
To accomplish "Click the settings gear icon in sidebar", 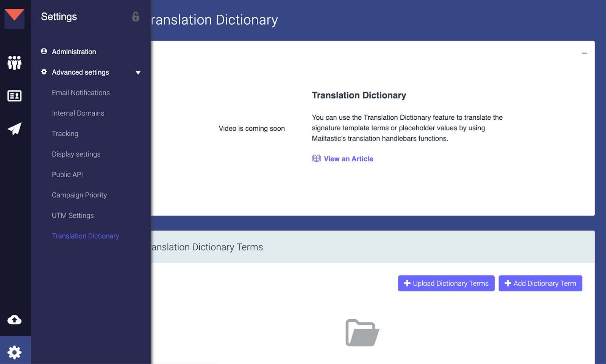I will tap(14, 352).
